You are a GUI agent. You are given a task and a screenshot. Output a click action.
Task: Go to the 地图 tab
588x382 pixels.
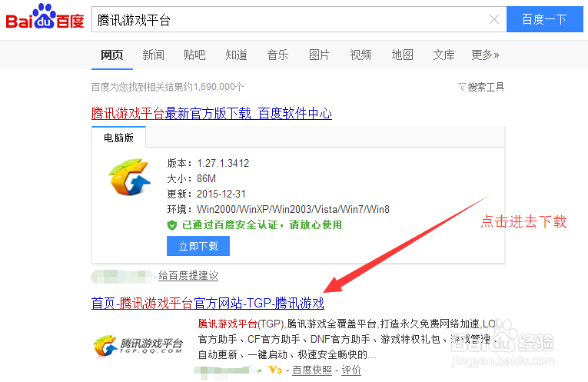pos(402,55)
